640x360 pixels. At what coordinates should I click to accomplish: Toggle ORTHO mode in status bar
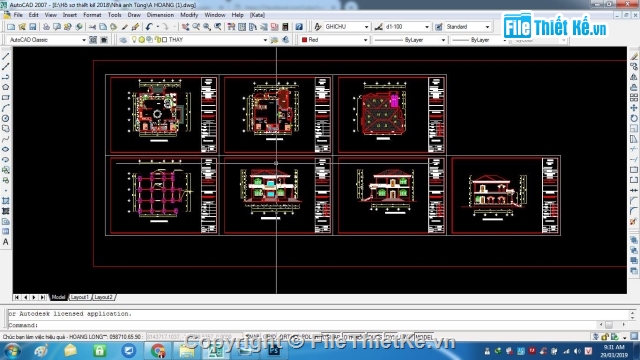click(x=285, y=337)
